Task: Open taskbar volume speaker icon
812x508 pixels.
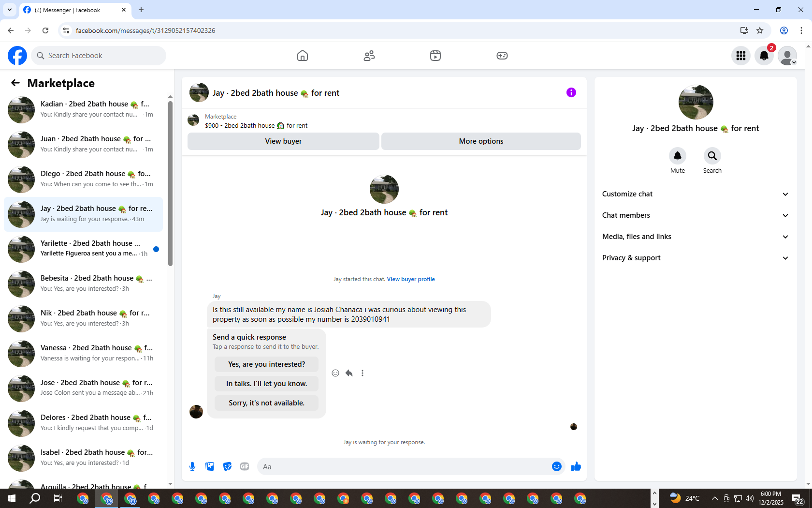Action: tap(750, 498)
